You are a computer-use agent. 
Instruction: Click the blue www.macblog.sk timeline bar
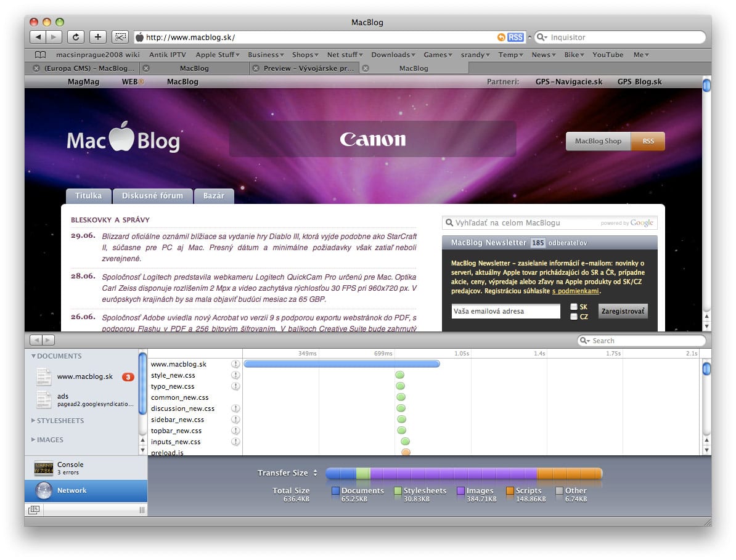[341, 363]
